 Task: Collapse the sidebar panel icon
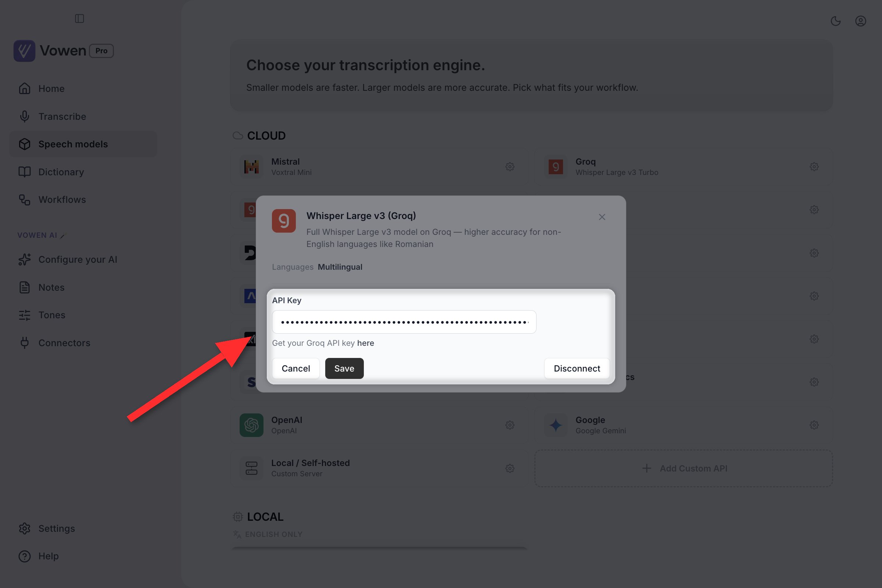pyautogui.click(x=79, y=18)
